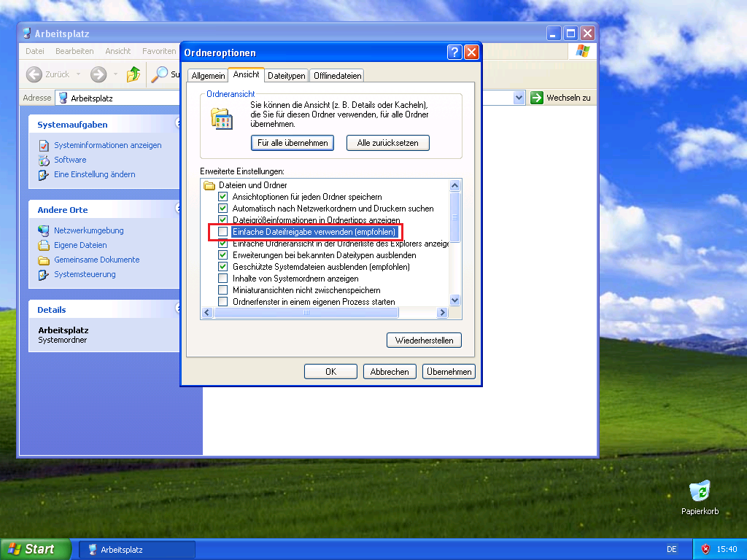The width and height of the screenshot is (747, 560).
Task: Switch to the Allgemein tab
Action: pos(208,76)
